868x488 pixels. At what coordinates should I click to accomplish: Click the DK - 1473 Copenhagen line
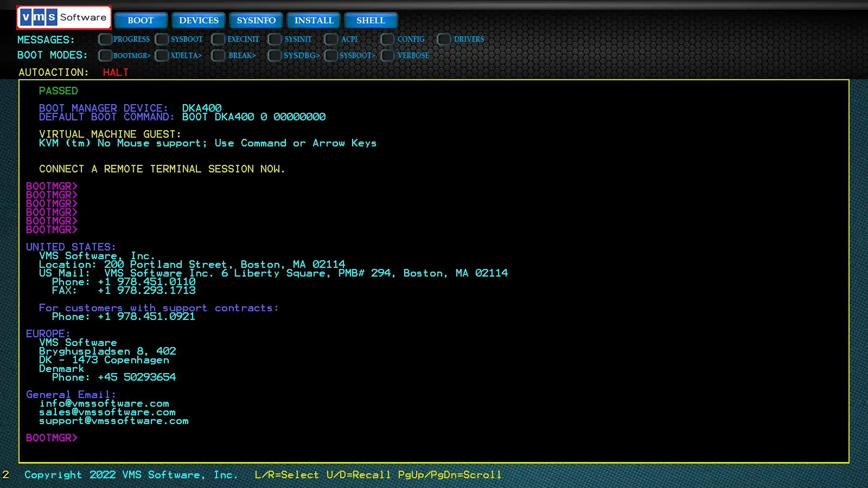[104, 359]
